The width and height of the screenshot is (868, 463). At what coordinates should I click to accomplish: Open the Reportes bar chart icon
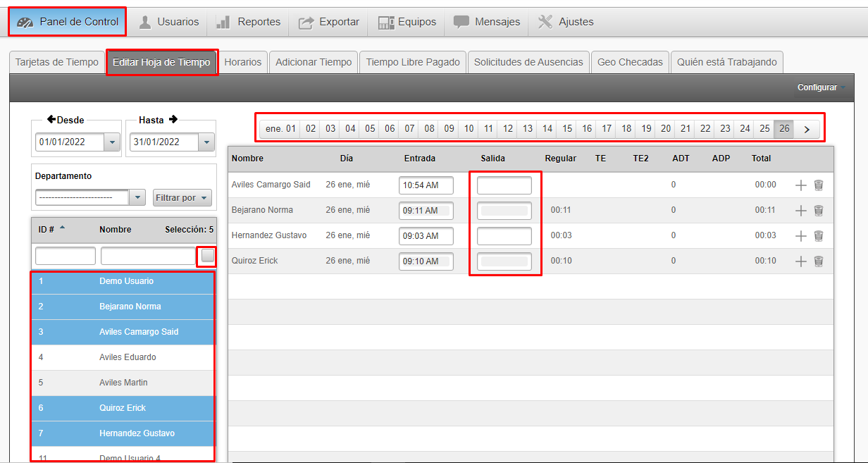[x=223, y=22]
